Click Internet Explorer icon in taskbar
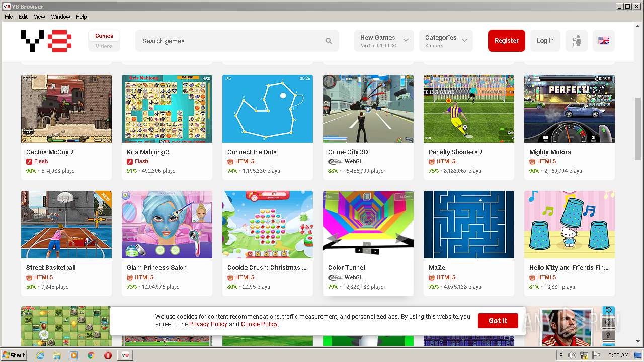This screenshot has width=644, height=362. (40, 355)
